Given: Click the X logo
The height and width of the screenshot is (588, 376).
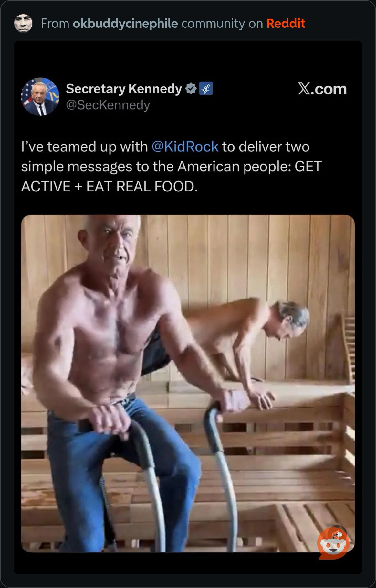Looking at the screenshot, I should click(304, 89).
